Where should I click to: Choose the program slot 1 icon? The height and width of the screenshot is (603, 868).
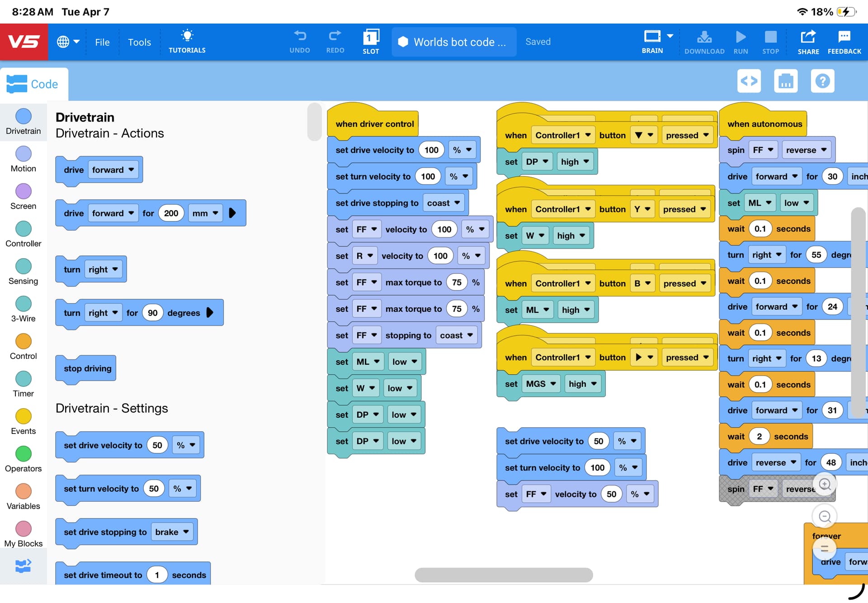click(371, 42)
